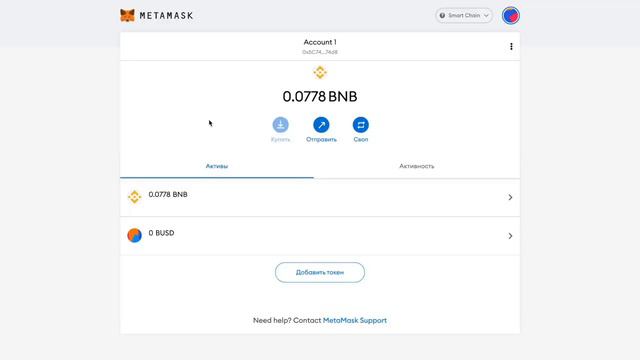Click the MetaMask fox logo

tap(127, 16)
